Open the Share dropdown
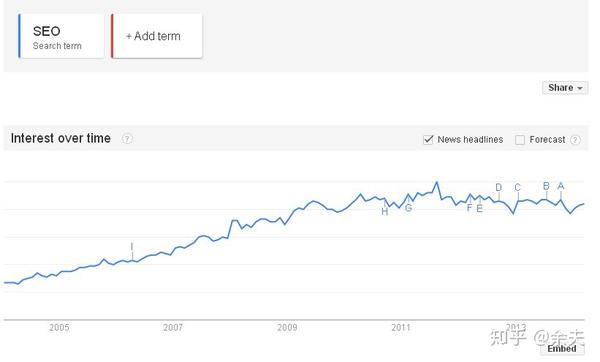This screenshot has width=600, height=362. (x=565, y=88)
